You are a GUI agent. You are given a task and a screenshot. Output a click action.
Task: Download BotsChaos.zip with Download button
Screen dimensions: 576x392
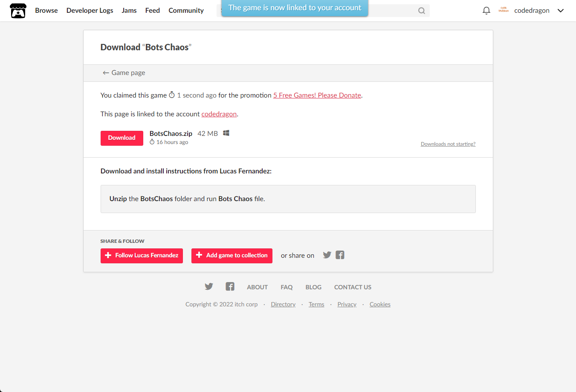122,138
